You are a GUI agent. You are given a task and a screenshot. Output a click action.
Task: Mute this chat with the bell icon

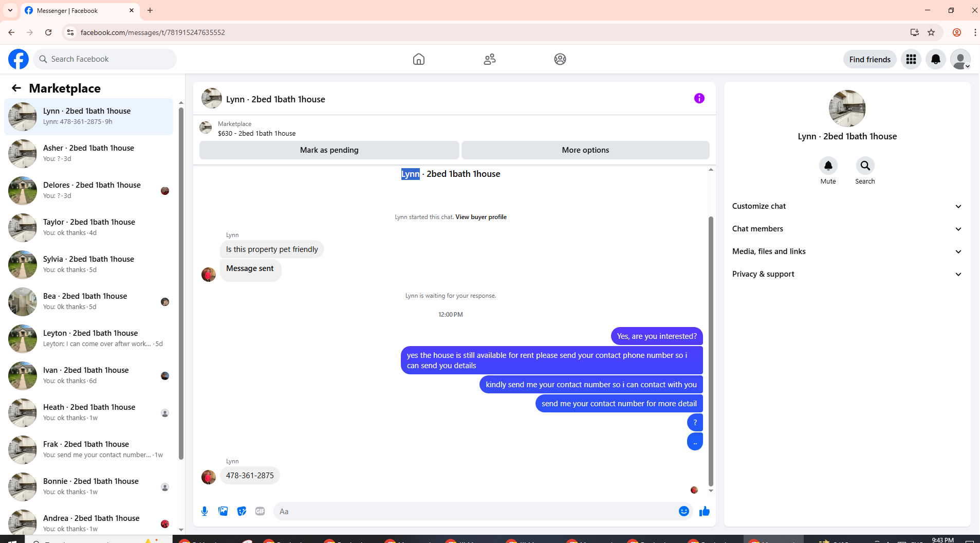tap(828, 166)
